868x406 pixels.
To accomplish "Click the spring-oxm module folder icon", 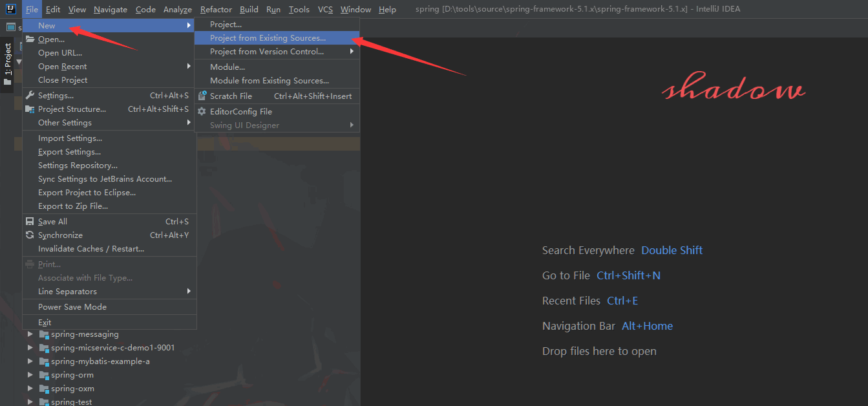I will (x=44, y=389).
